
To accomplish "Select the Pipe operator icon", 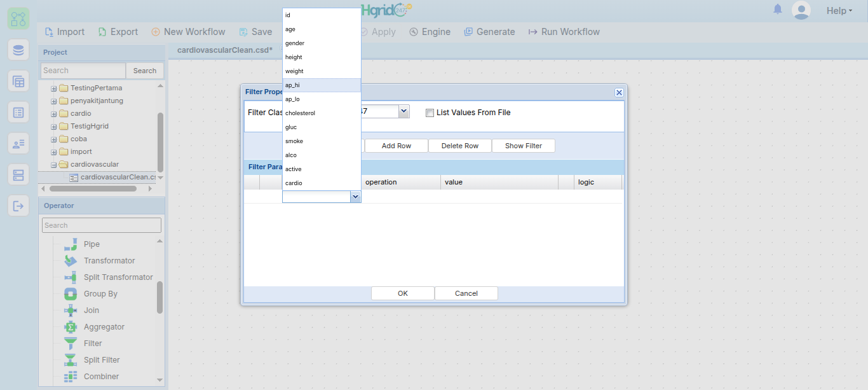I will (x=71, y=244).
